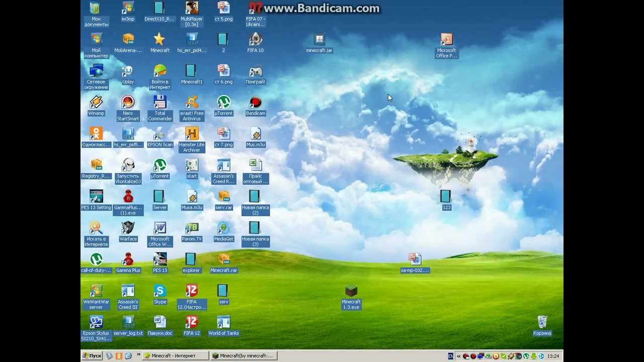
Task: Open the Прайс оптовый spreadsheet icon
Action: [x=256, y=165]
